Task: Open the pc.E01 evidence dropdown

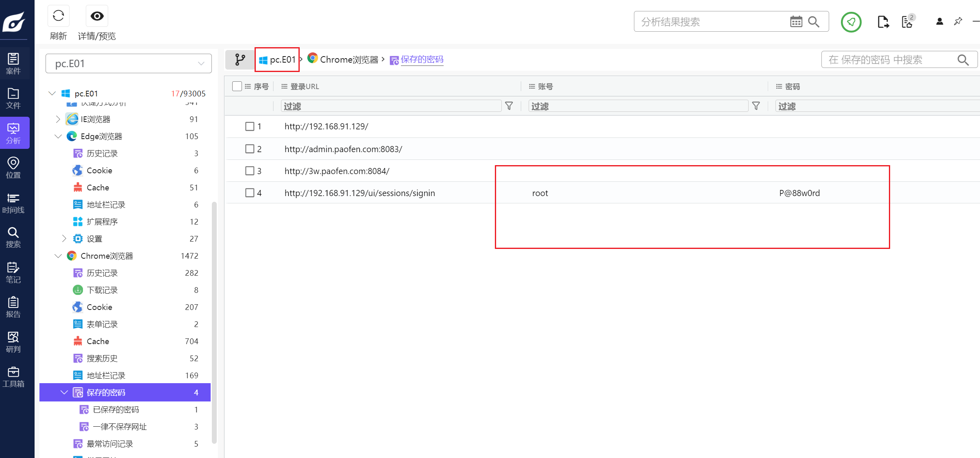Action: click(x=128, y=63)
